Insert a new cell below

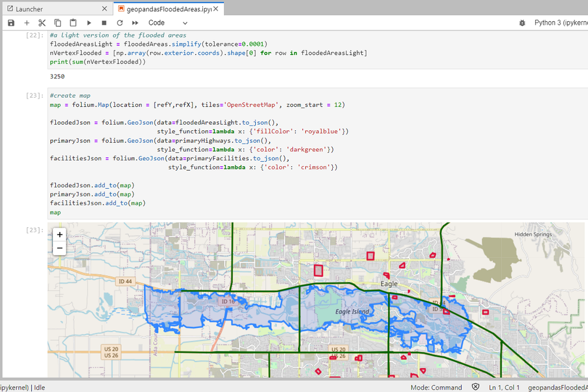tap(26, 22)
